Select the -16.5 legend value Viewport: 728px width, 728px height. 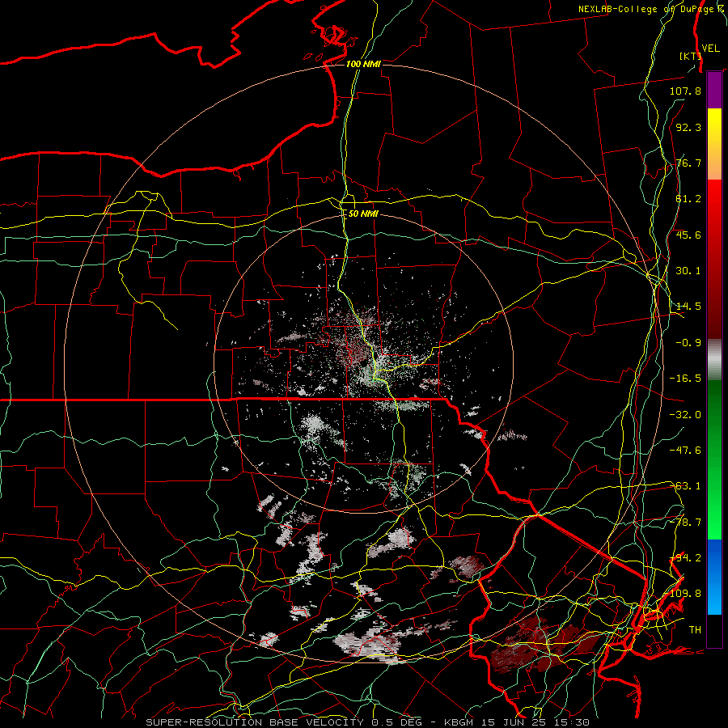click(685, 379)
